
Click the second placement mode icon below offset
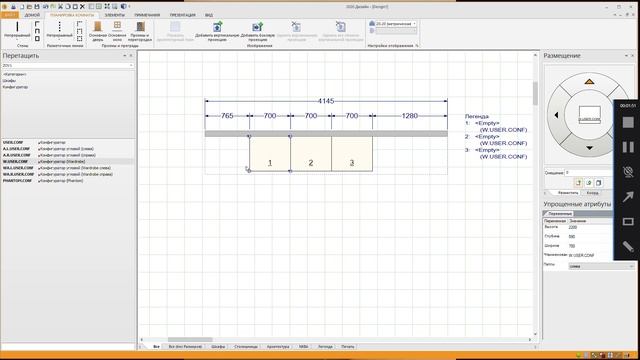(x=589, y=183)
